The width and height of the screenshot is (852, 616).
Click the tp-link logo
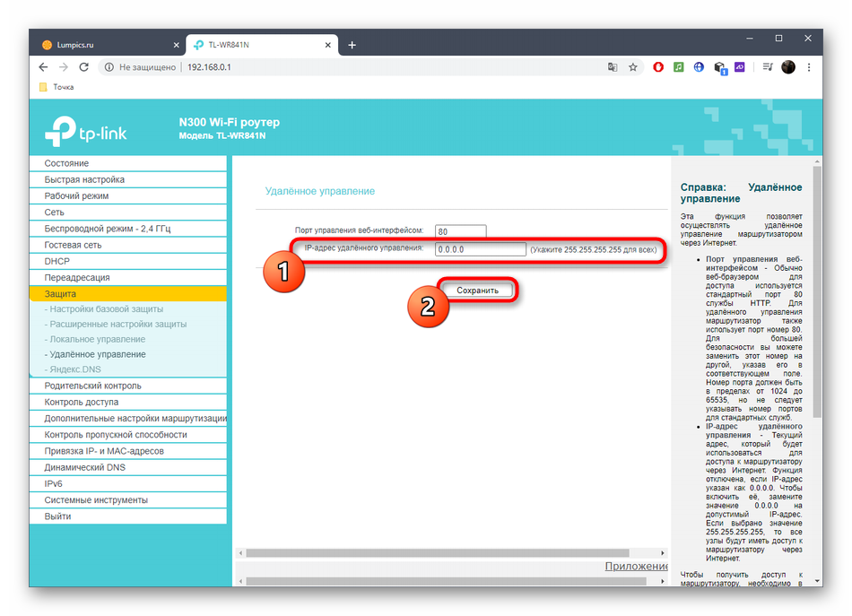click(x=86, y=132)
